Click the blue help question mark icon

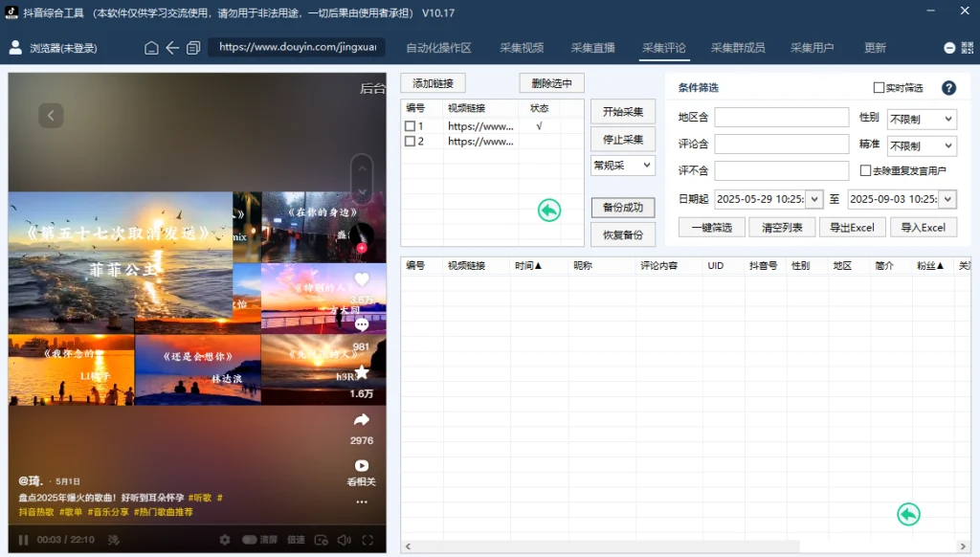(948, 88)
